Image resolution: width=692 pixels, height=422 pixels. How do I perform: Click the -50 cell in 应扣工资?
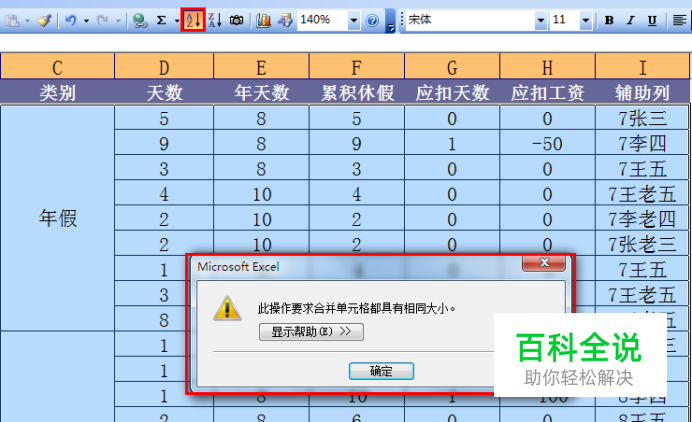point(547,143)
